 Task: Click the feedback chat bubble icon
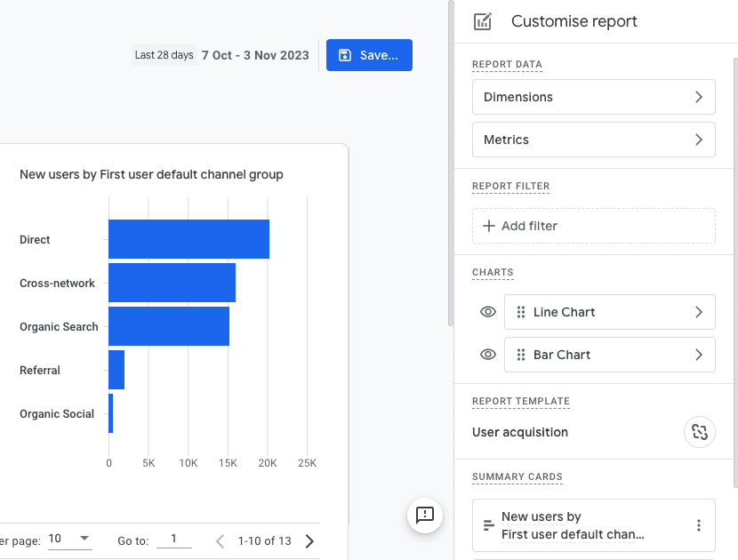pos(424,516)
